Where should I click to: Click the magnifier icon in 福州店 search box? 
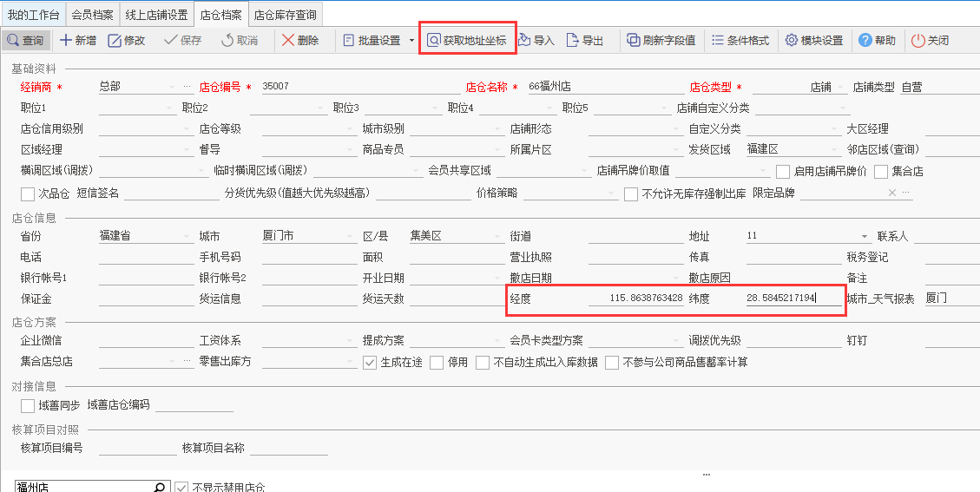tap(160, 487)
